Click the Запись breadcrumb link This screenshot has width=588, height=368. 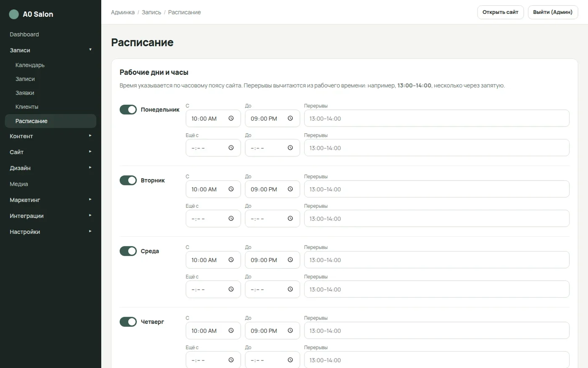(151, 13)
